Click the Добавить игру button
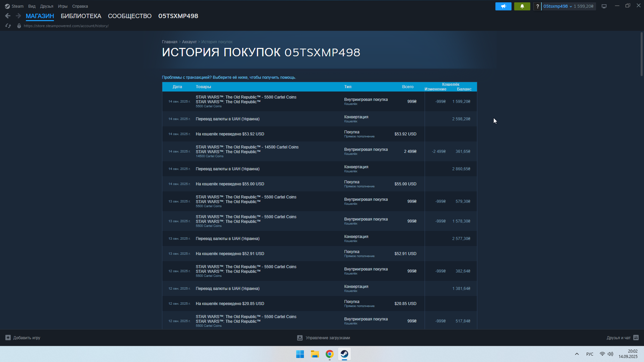Screen dimensions: 644x362 click(x=23, y=338)
